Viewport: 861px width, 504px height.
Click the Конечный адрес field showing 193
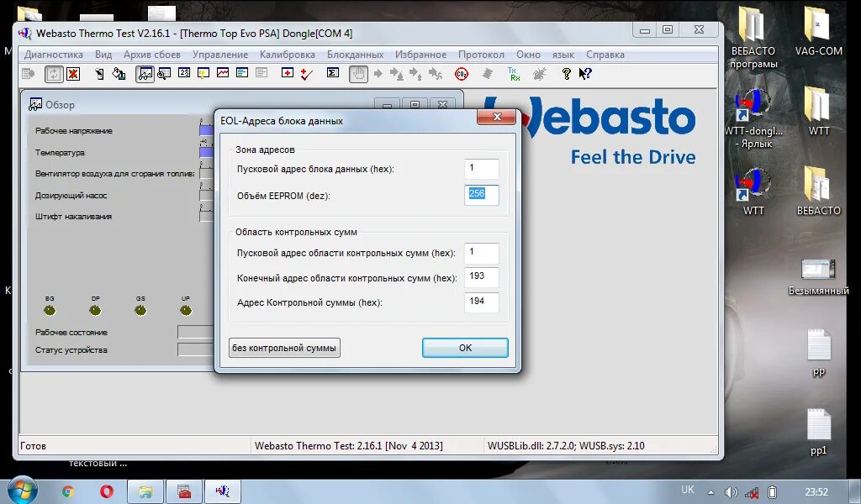click(x=482, y=277)
